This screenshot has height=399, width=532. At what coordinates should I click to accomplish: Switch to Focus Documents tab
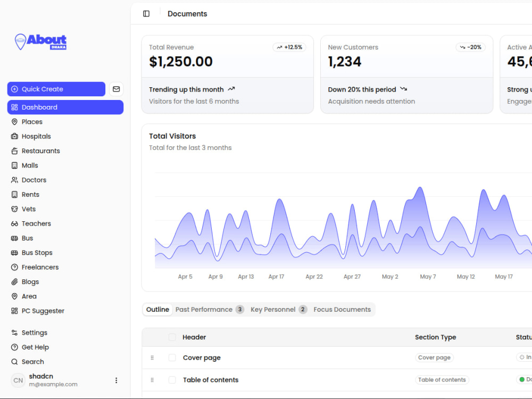pyautogui.click(x=342, y=310)
